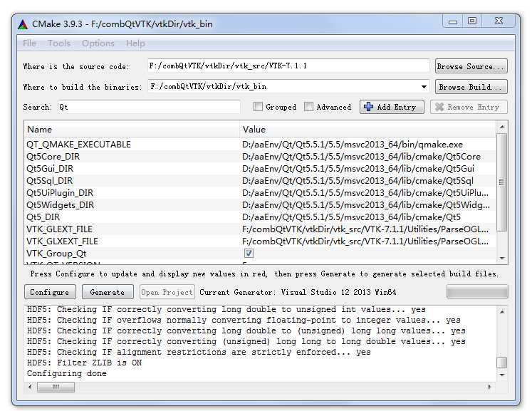The image size is (532, 411).
Task: Click the value ending in cmake/Qt5
Action: coord(352,217)
